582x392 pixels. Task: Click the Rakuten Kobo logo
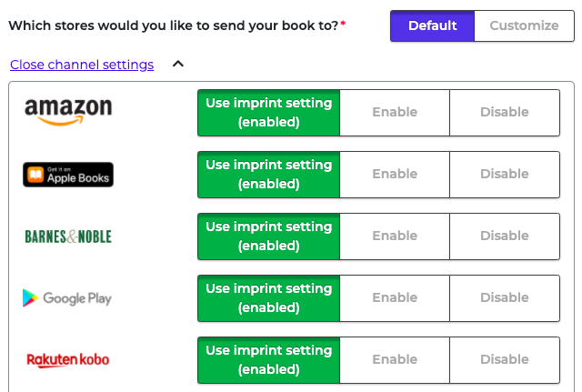click(x=68, y=360)
